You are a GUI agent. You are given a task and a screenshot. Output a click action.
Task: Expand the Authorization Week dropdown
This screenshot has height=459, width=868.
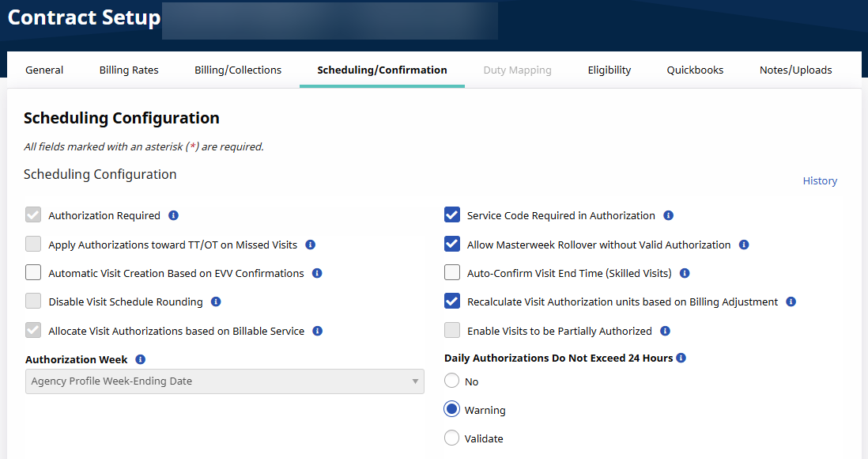225,381
